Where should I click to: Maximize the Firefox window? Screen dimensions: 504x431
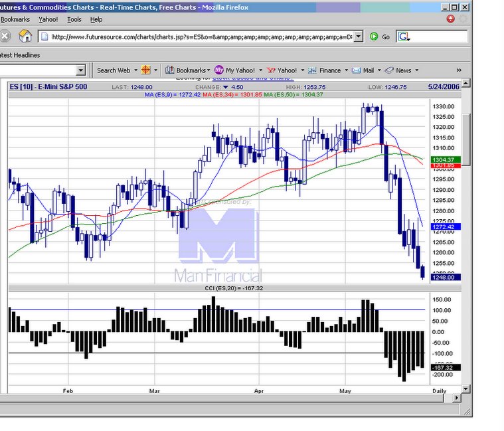coord(454,7)
